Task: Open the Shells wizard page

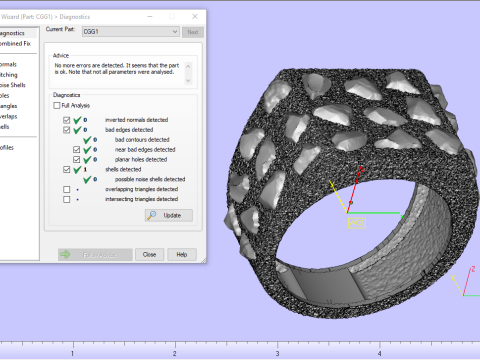Action: [x=5, y=127]
